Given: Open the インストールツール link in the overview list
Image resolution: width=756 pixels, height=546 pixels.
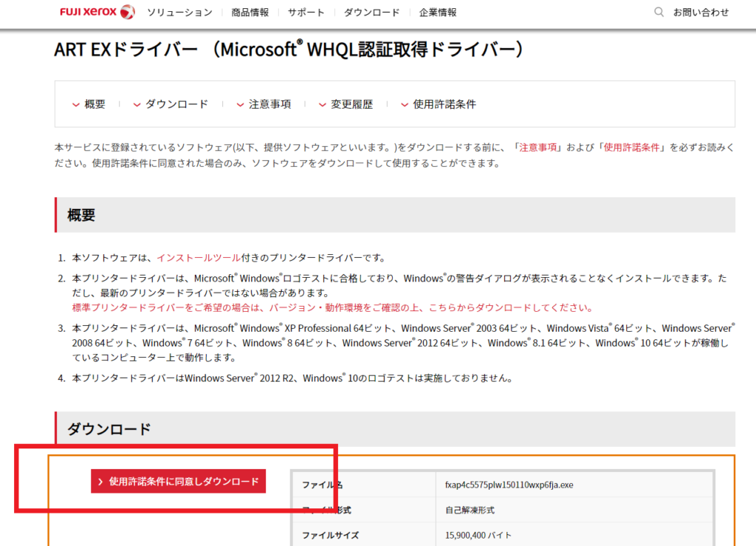Looking at the screenshot, I should click(198, 258).
